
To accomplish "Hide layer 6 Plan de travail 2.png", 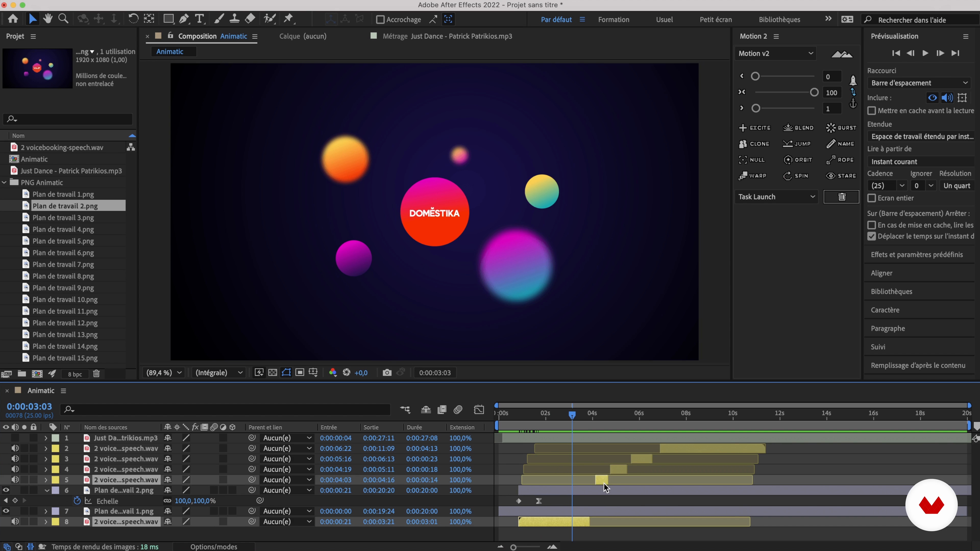I will coord(6,490).
